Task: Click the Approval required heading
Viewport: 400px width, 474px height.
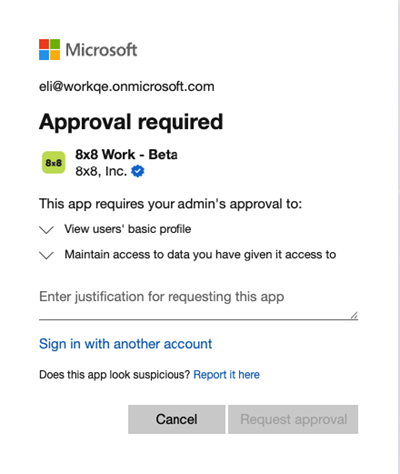Action: (x=131, y=122)
